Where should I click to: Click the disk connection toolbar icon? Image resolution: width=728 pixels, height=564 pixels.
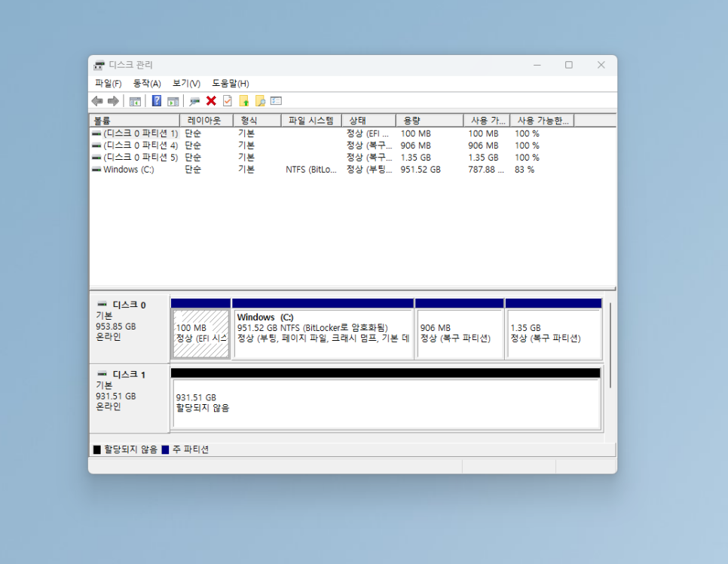(194, 101)
